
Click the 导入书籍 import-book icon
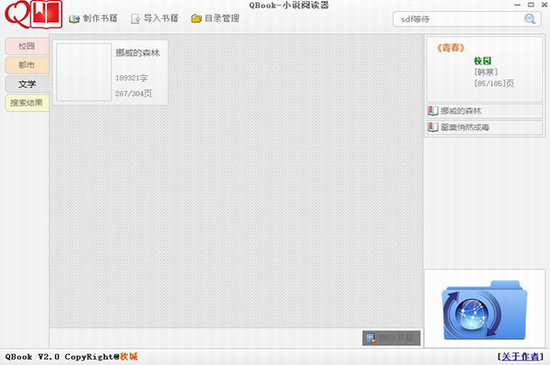(x=135, y=19)
